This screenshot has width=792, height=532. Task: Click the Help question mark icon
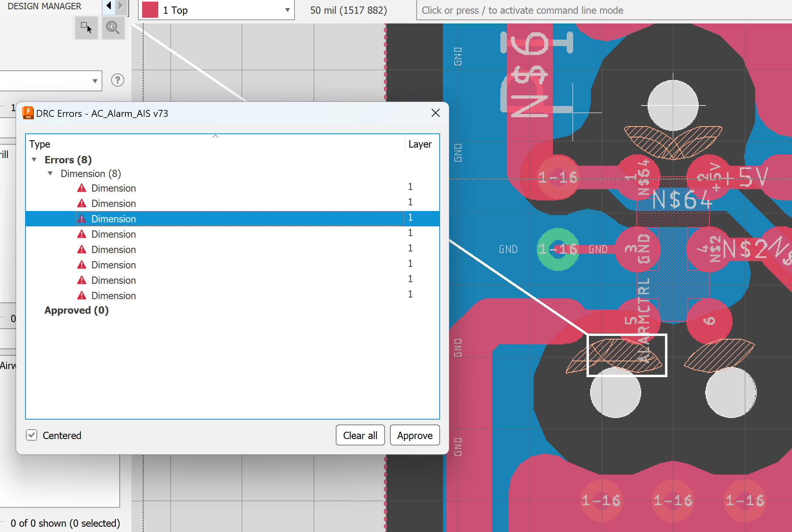coord(117,80)
